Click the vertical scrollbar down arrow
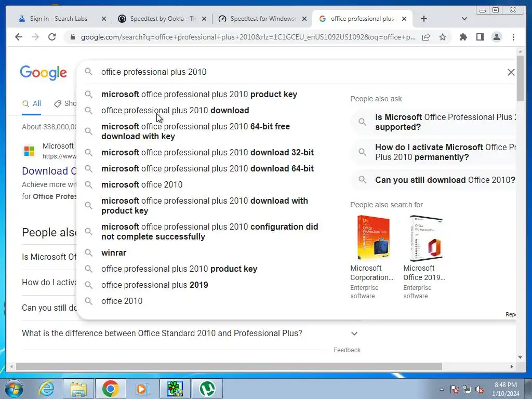Screen dimensions: 532x399 521,357
